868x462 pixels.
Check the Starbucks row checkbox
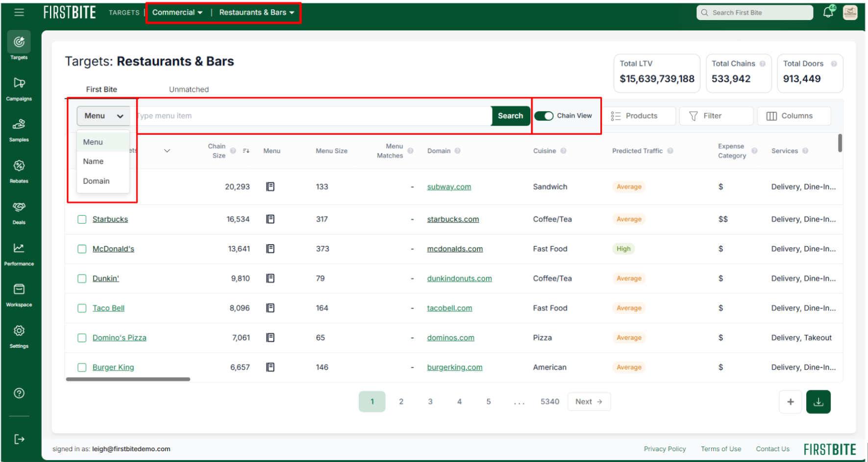tap(82, 219)
